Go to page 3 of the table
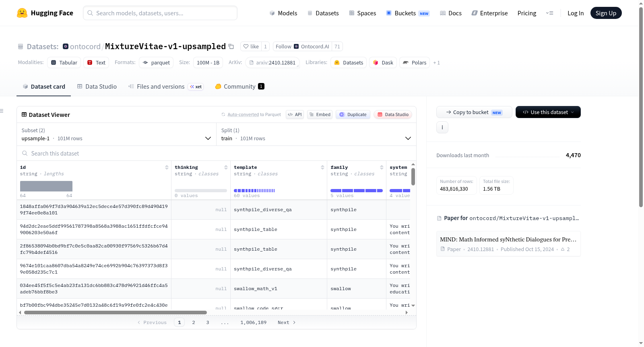This screenshot has width=644, height=347. [x=208, y=322]
